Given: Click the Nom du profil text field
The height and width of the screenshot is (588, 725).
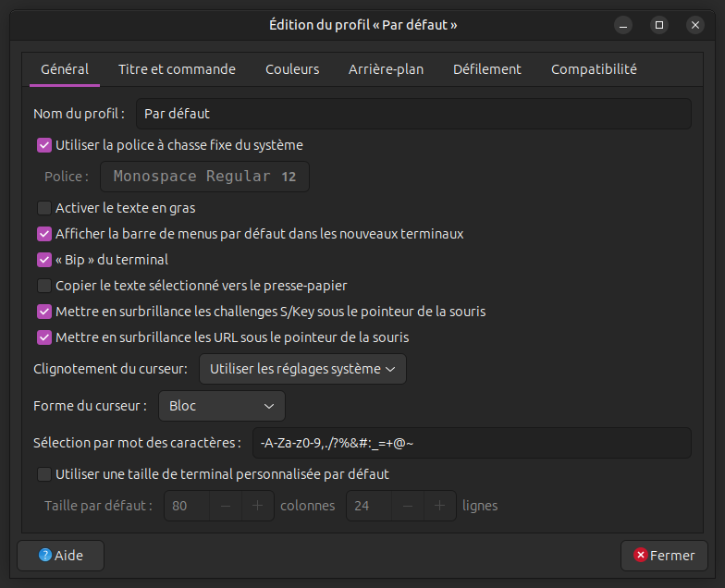Looking at the screenshot, I should [413, 114].
